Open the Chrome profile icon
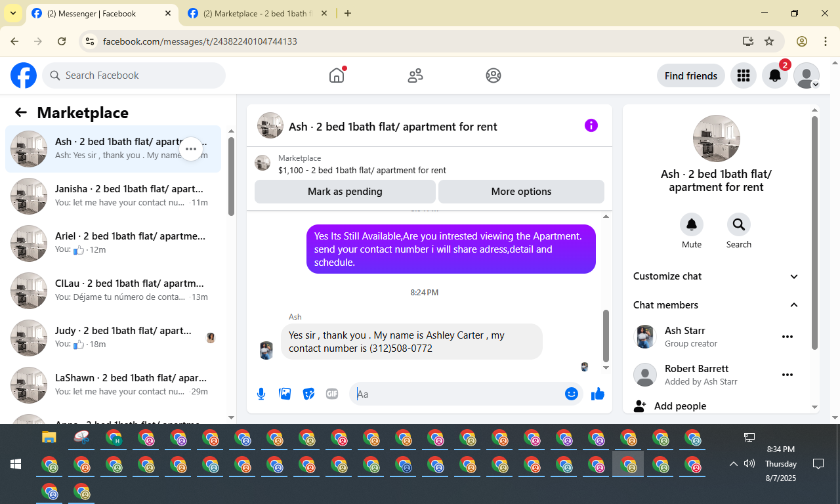 pyautogui.click(x=802, y=41)
